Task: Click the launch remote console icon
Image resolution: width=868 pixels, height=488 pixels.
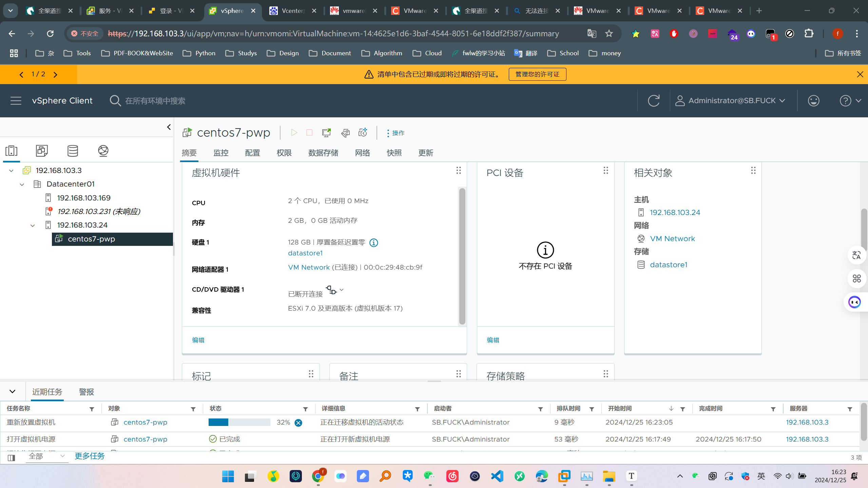Action: [x=326, y=133]
